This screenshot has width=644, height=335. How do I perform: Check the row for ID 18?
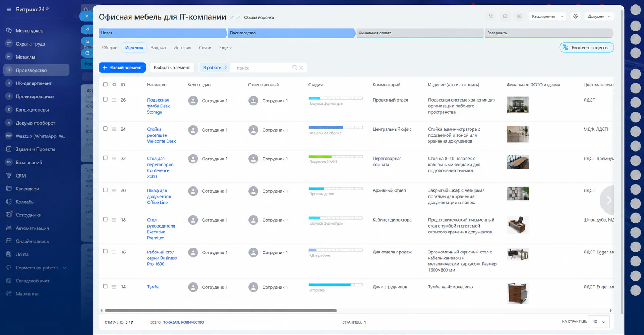click(105, 219)
